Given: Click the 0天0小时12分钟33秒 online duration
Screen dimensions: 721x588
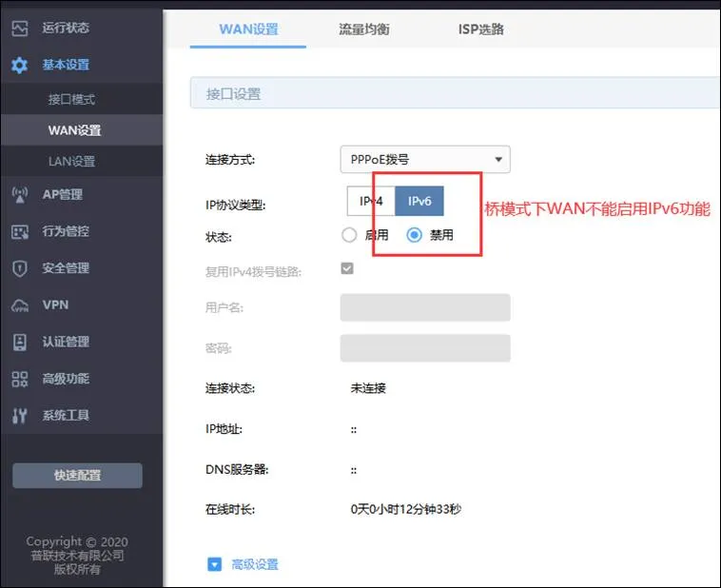Looking at the screenshot, I should pos(405,509).
